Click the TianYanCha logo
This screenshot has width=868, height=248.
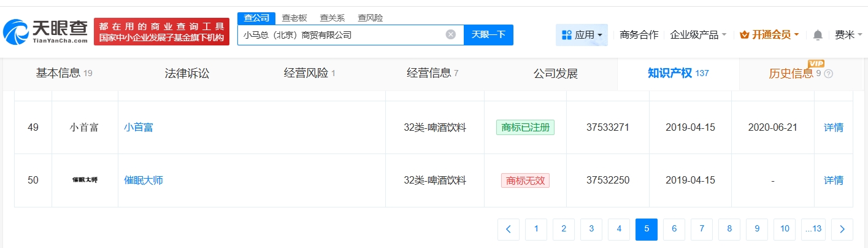[x=46, y=32]
